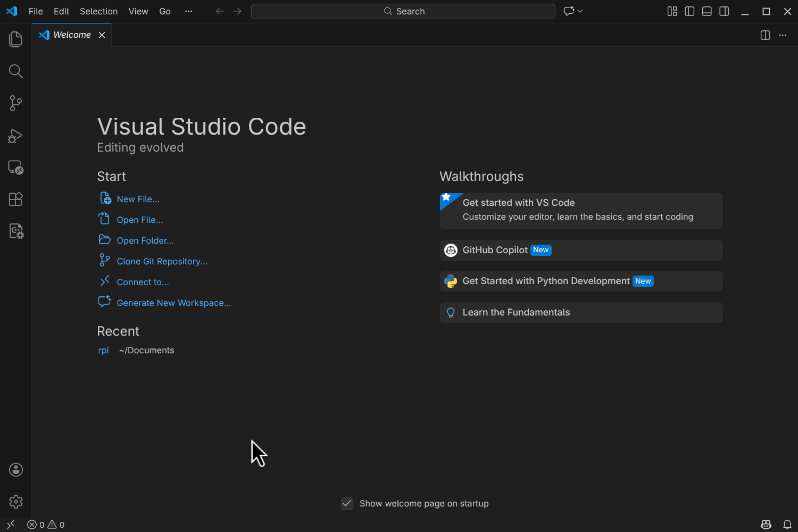798x532 pixels.
Task: Close the Welcome tab
Action: pos(102,35)
